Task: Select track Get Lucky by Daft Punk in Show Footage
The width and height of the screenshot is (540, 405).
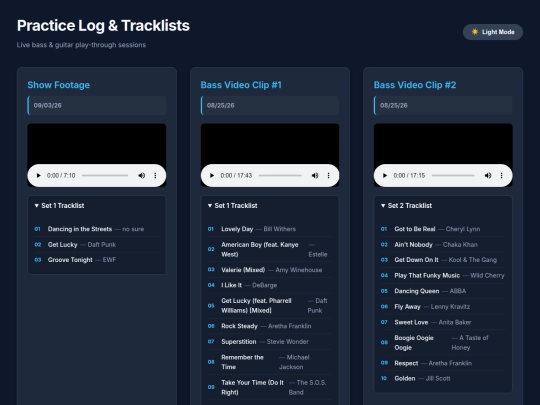Action: click(x=96, y=245)
